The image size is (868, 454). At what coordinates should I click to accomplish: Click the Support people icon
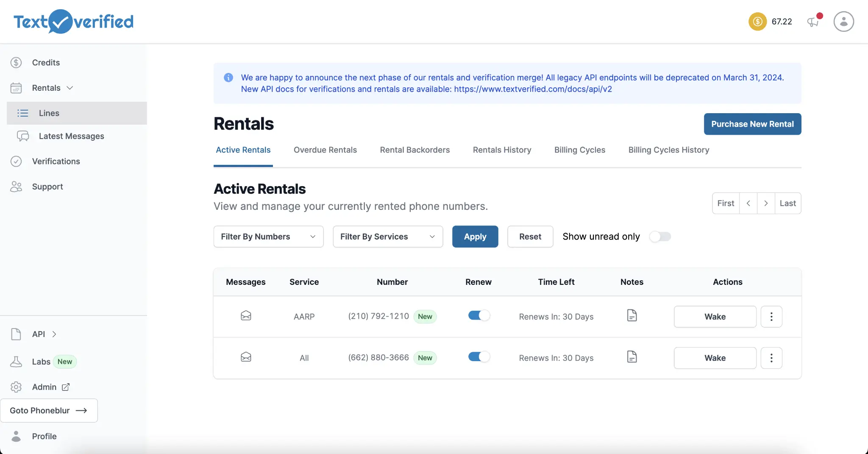[16, 187]
